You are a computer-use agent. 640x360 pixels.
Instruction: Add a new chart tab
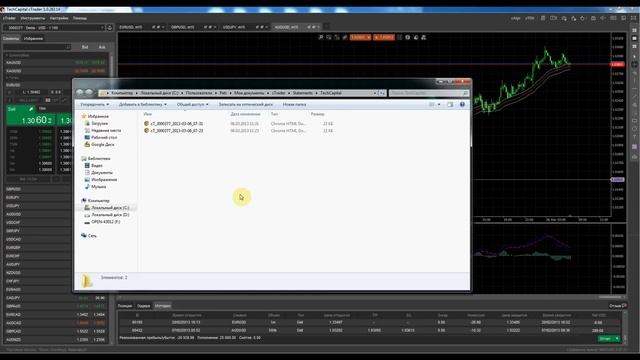point(326,27)
